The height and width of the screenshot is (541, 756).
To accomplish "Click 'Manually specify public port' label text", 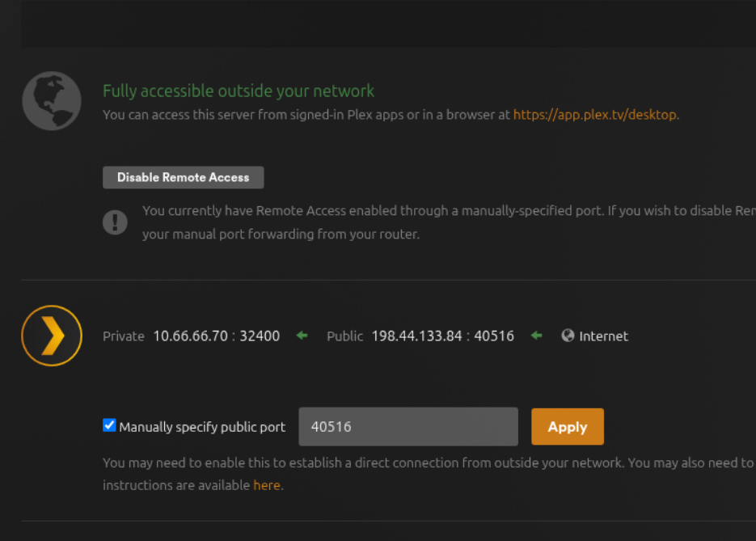I will point(202,427).
